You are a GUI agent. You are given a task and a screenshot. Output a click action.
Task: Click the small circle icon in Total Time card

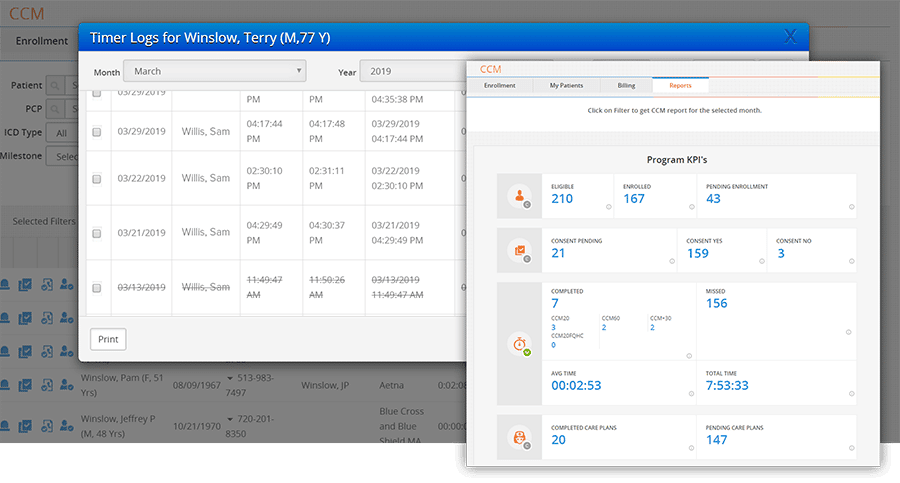point(852,394)
